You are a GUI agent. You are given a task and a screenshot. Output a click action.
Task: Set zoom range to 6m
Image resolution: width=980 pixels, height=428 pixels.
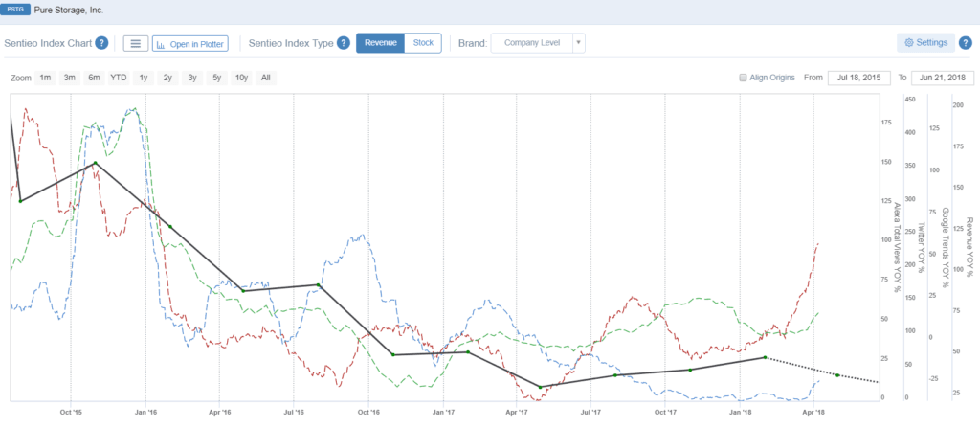click(94, 78)
